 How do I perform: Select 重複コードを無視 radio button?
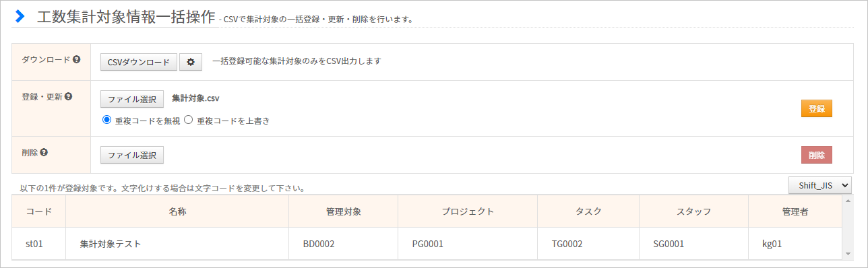point(106,121)
